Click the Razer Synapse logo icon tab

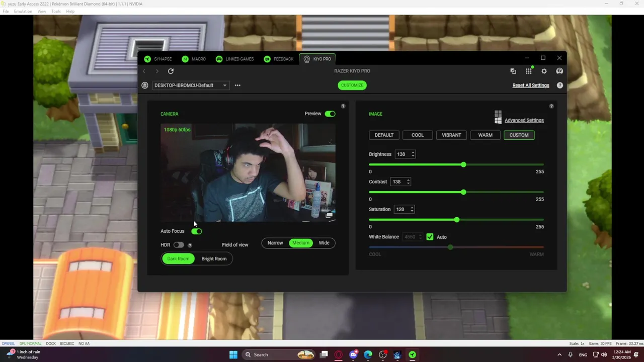pos(147,59)
